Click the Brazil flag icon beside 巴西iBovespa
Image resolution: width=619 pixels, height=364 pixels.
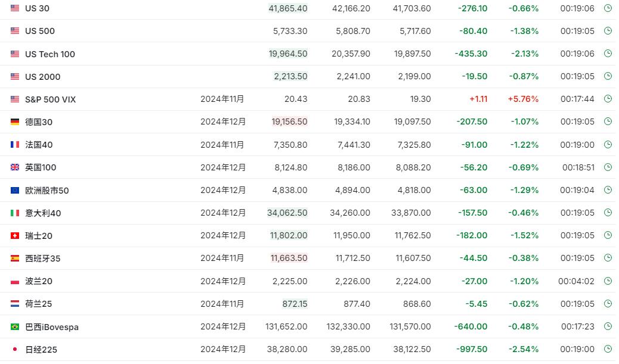tap(15, 327)
